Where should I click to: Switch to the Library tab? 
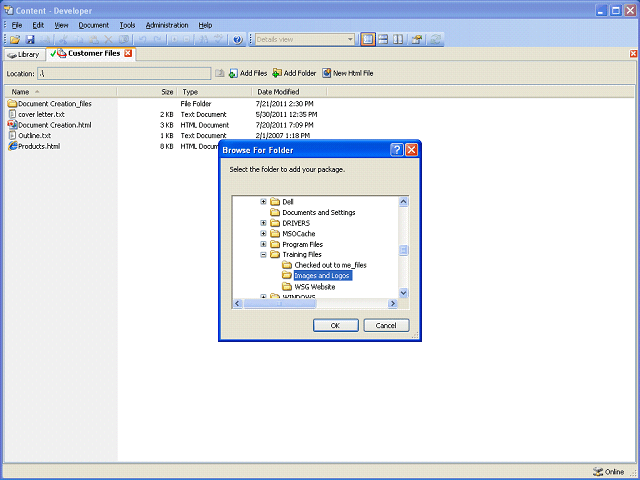point(24,54)
